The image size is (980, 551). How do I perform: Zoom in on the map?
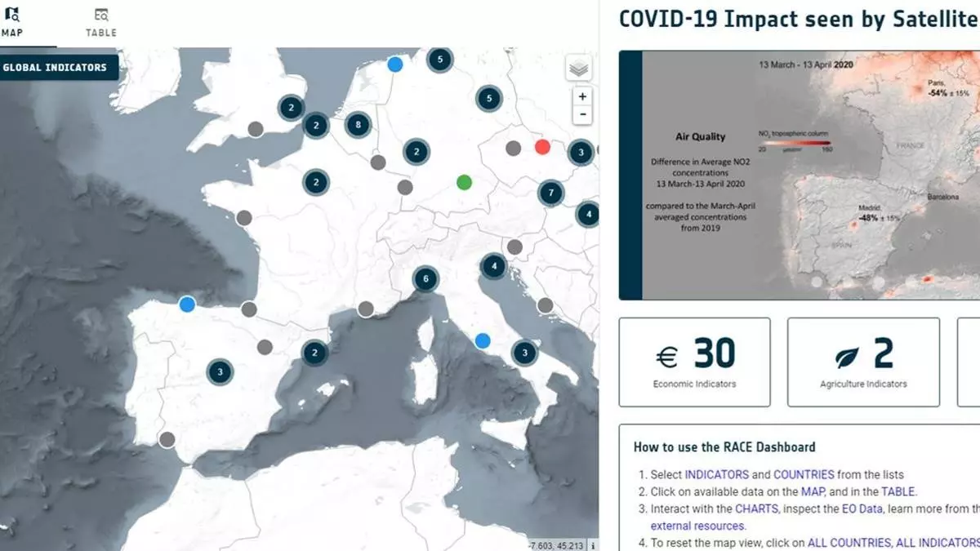point(582,96)
